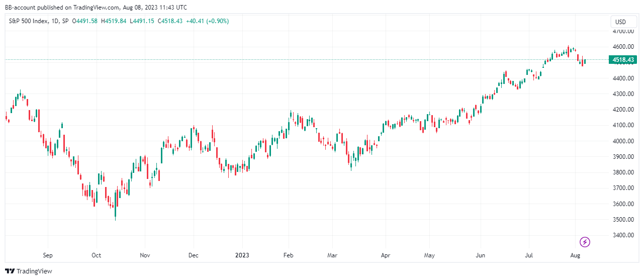Click the 4200.00 price axis label

pos(622,110)
